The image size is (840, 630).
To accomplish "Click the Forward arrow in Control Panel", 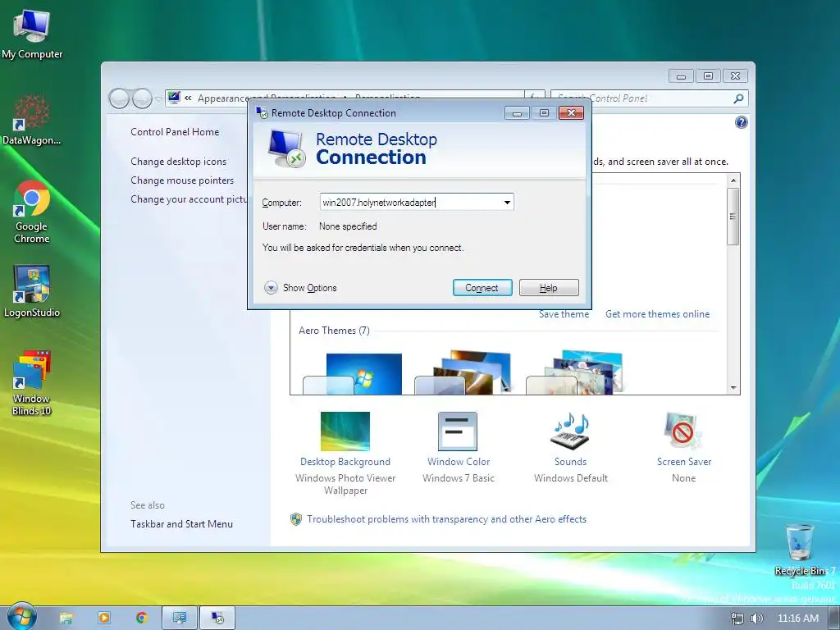I will coord(142,98).
